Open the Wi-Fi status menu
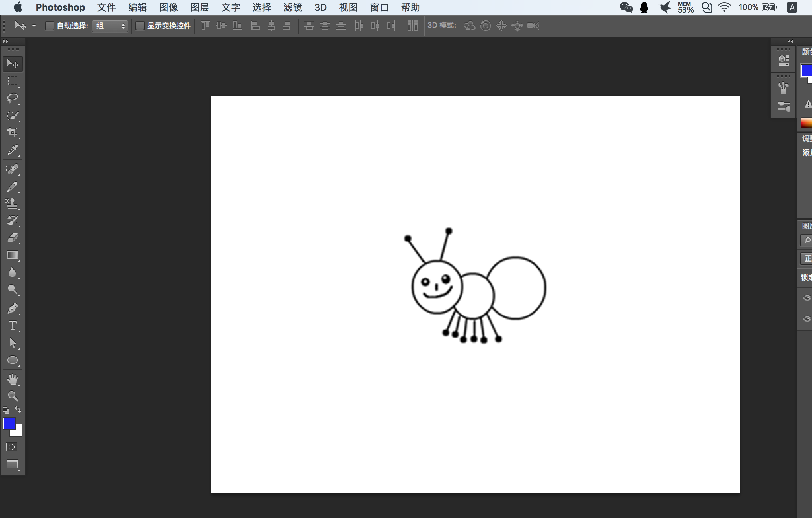The height and width of the screenshot is (518, 812). 724,7
